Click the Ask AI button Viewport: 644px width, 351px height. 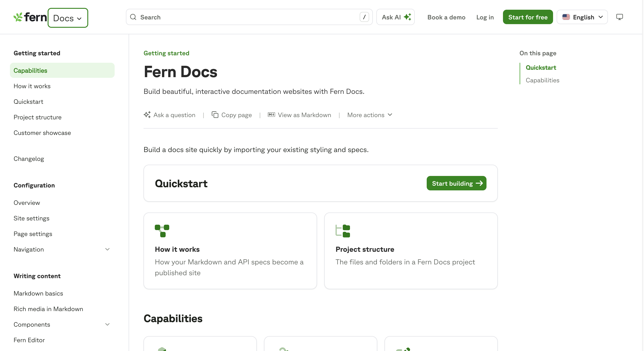[395, 17]
